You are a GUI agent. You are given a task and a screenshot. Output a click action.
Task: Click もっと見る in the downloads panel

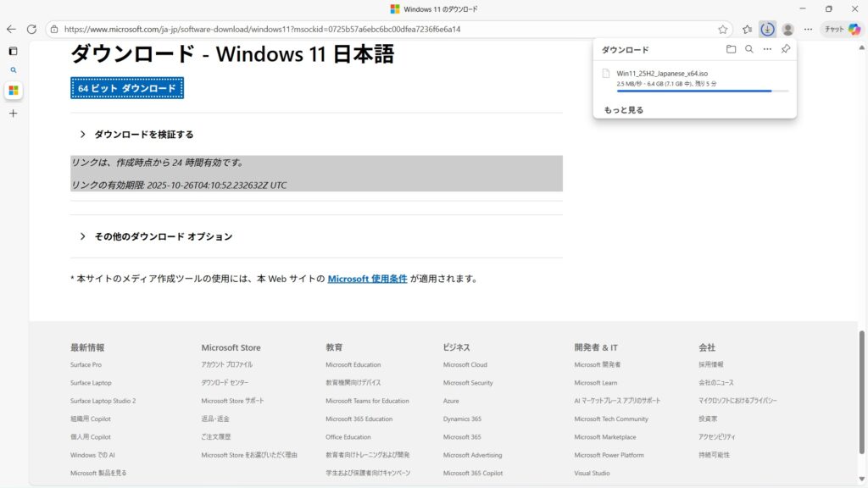click(x=624, y=110)
